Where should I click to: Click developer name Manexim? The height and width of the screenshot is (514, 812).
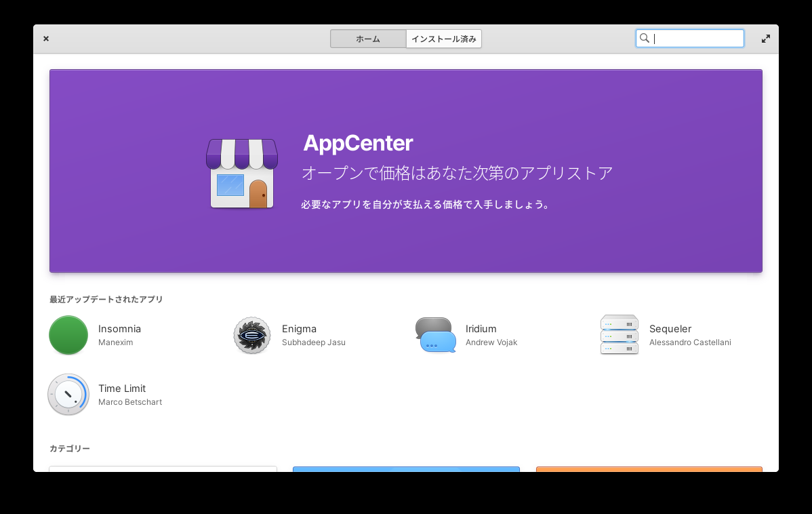pyautogui.click(x=115, y=342)
